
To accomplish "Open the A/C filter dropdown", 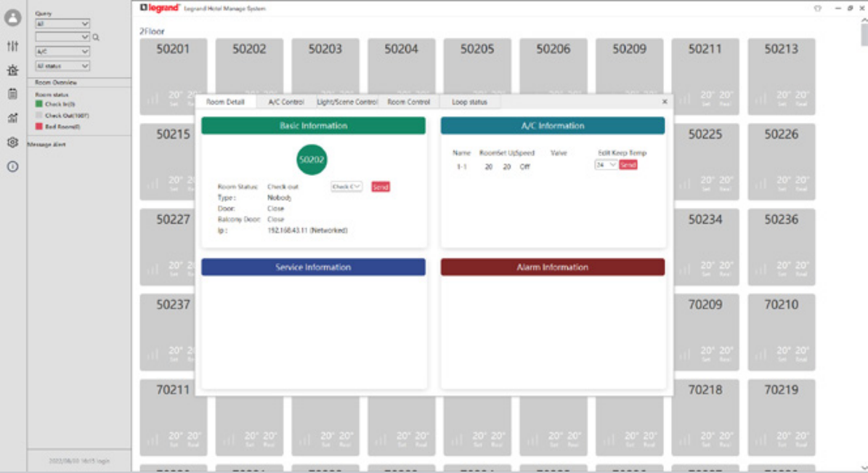I will tap(62, 52).
